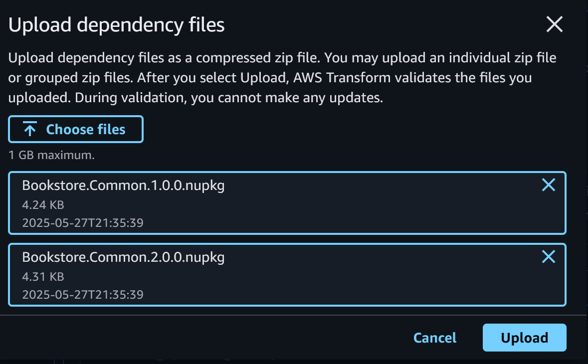Image resolution: width=588 pixels, height=364 pixels.
Task: Select the Bookstore.Common.2.0.0.nupkg file card
Action: pos(287,275)
